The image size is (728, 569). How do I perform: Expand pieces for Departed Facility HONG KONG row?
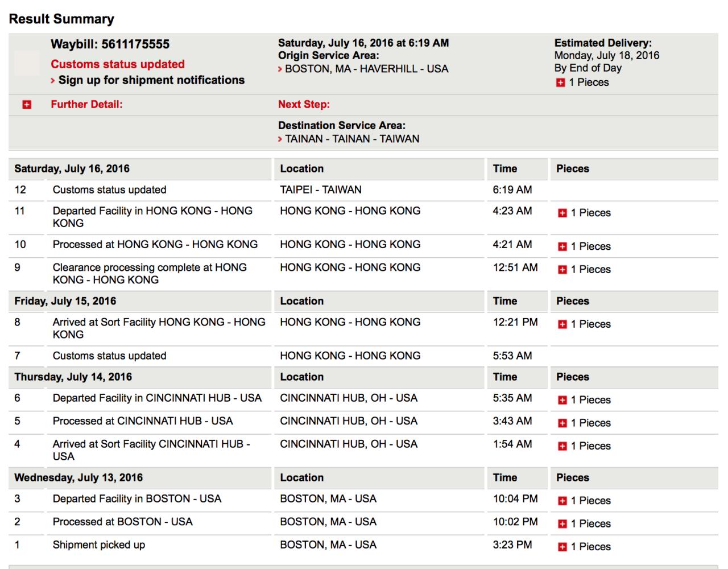click(x=562, y=213)
